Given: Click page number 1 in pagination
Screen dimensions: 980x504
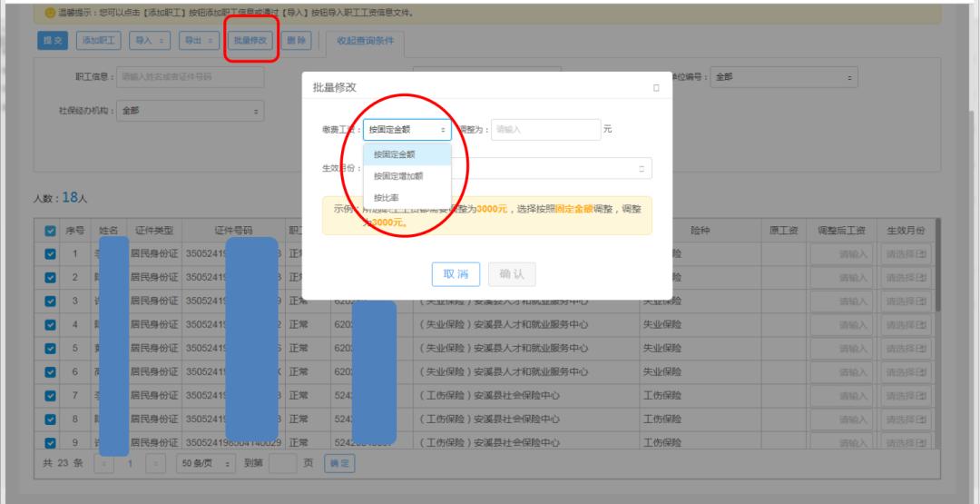Looking at the screenshot, I should pyautogui.click(x=130, y=464).
